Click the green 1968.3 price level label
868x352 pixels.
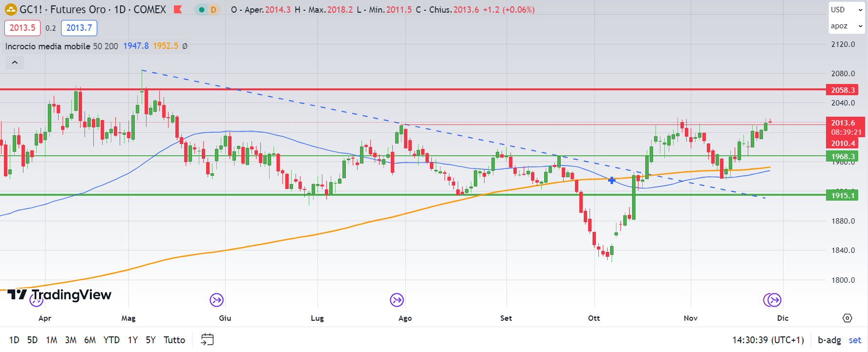coord(843,156)
